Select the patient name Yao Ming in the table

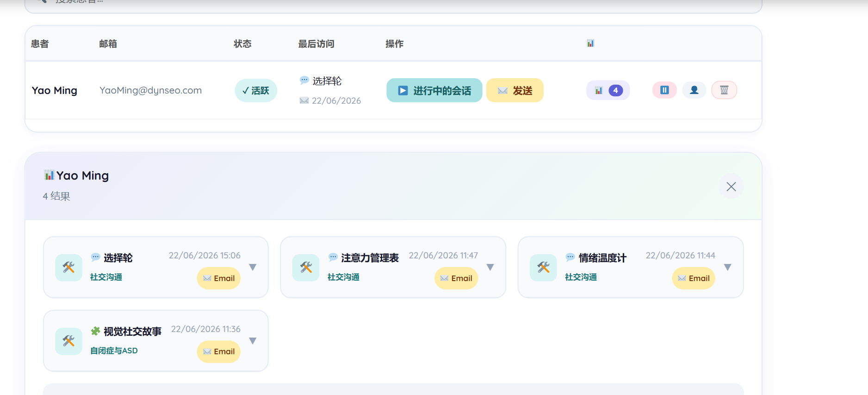tap(55, 90)
